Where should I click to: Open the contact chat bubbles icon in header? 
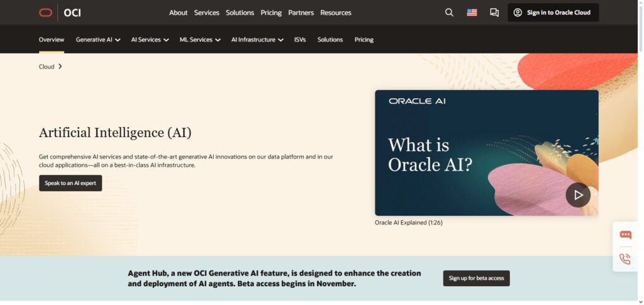pos(494,13)
